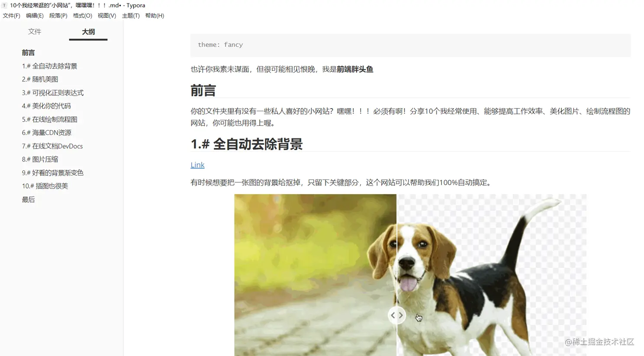The width and height of the screenshot is (644, 356).
Task: Open the 主题(T) menu
Action: (131, 16)
